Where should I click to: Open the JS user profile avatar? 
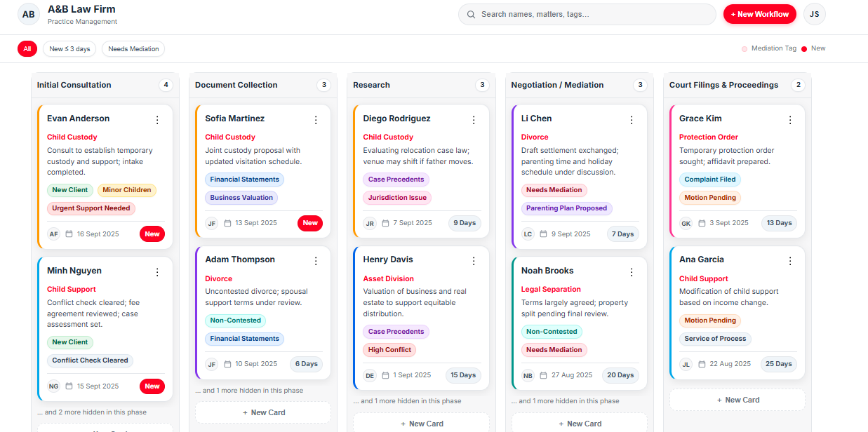[x=815, y=14]
